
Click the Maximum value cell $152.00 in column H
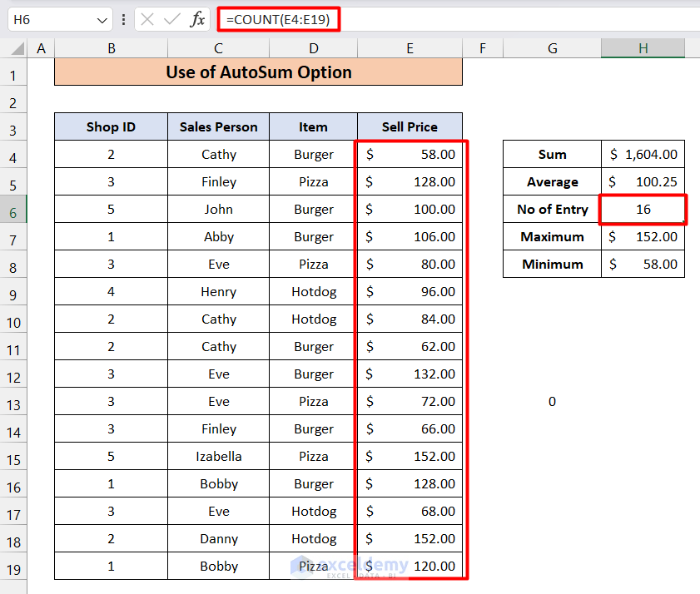(x=643, y=236)
